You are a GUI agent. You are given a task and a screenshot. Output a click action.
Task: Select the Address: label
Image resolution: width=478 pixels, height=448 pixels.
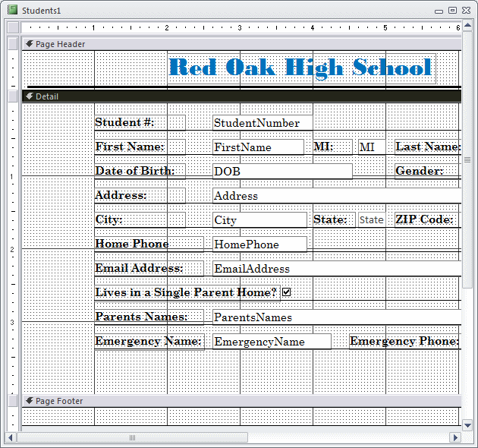(140, 196)
